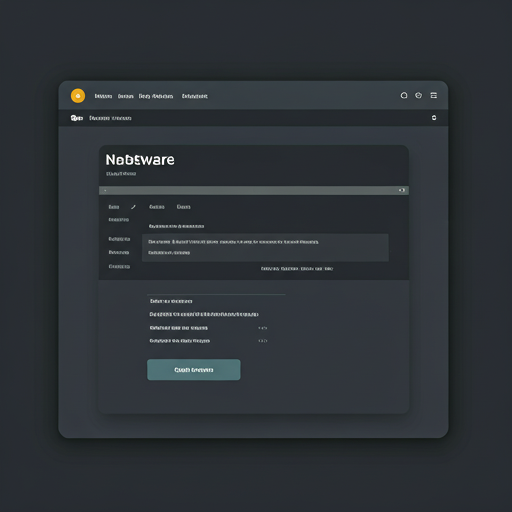Toggle the eye switch on the gray bar
Image resolution: width=512 pixels, height=512 pixels.
pos(402,190)
